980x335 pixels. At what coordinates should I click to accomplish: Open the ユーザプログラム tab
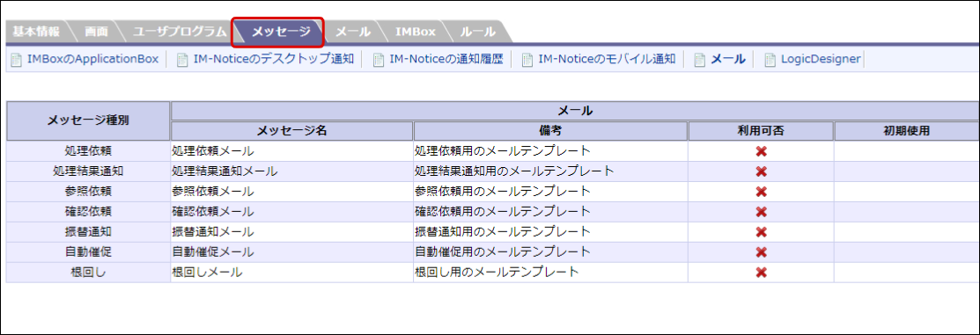click(180, 32)
